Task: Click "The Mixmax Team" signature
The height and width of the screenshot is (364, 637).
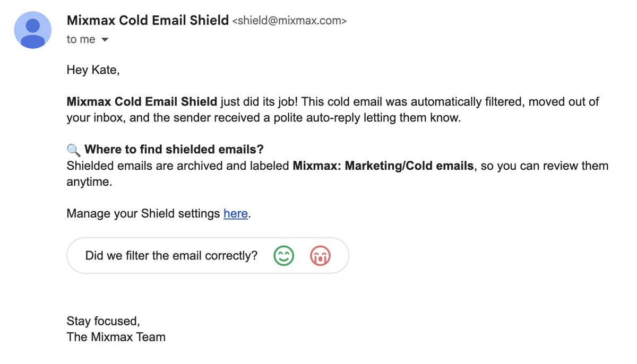Action: [x=116, y=337]
